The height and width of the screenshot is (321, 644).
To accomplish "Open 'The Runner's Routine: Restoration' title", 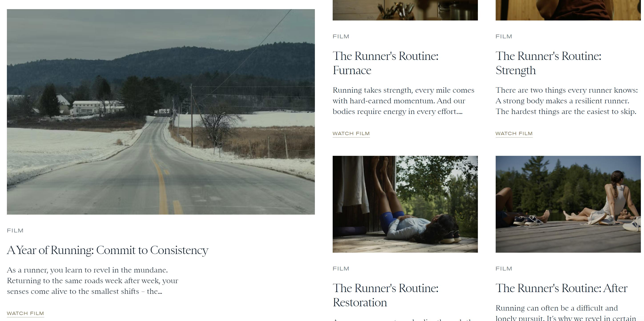I will tap(386, 295).
